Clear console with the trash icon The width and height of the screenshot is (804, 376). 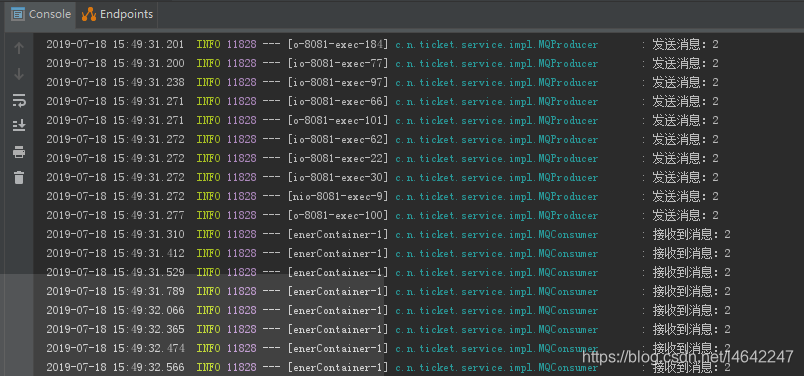pos(19,177)
